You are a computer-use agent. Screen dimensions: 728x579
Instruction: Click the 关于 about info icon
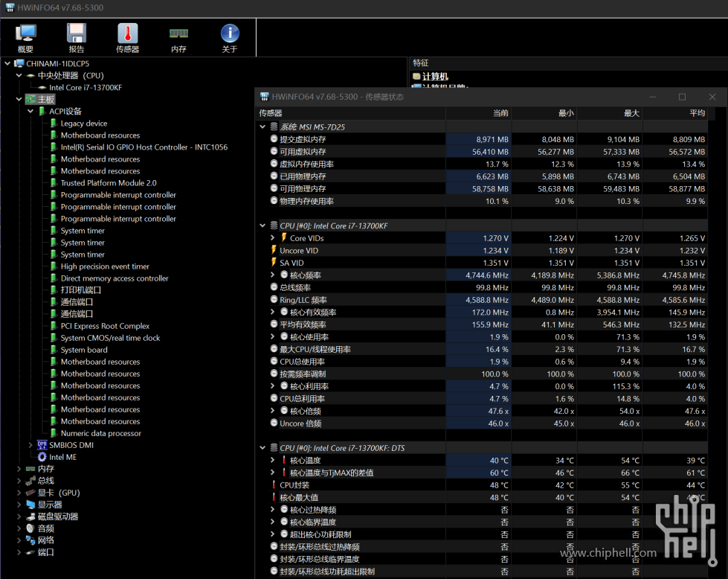pyautogui.click(x=230, y=33)
